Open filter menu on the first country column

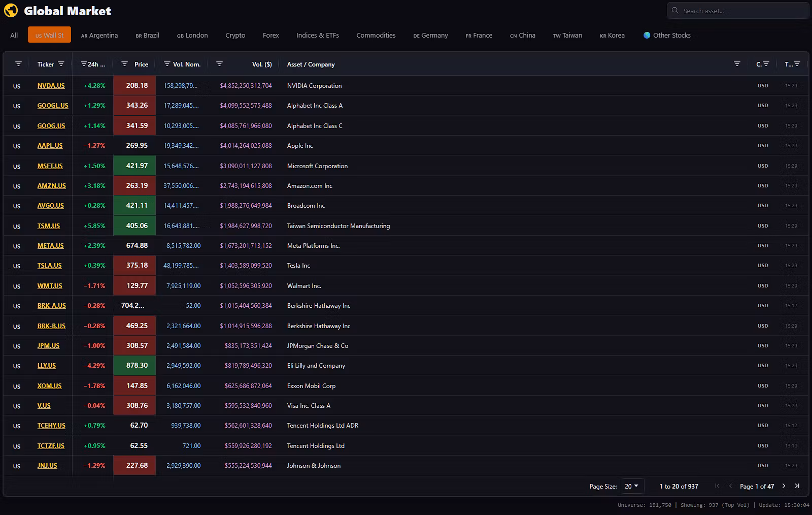pos(18,64)
